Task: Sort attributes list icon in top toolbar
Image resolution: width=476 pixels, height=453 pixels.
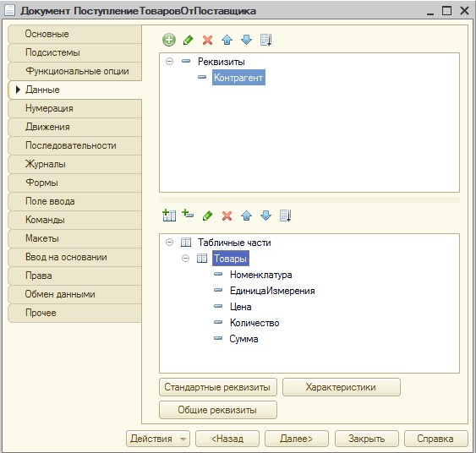Action: pyautogui.click(x=266, y=40)
